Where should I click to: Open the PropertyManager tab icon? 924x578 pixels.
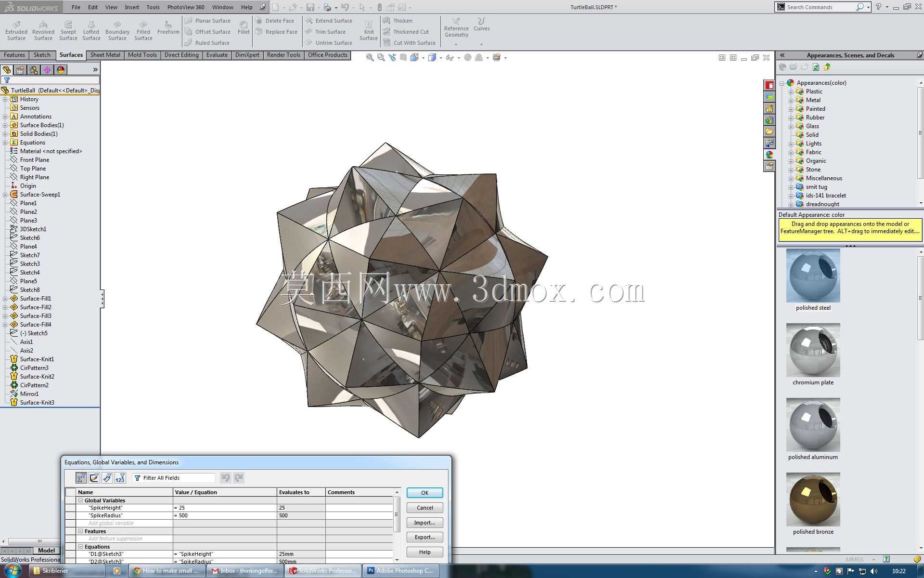20,70
